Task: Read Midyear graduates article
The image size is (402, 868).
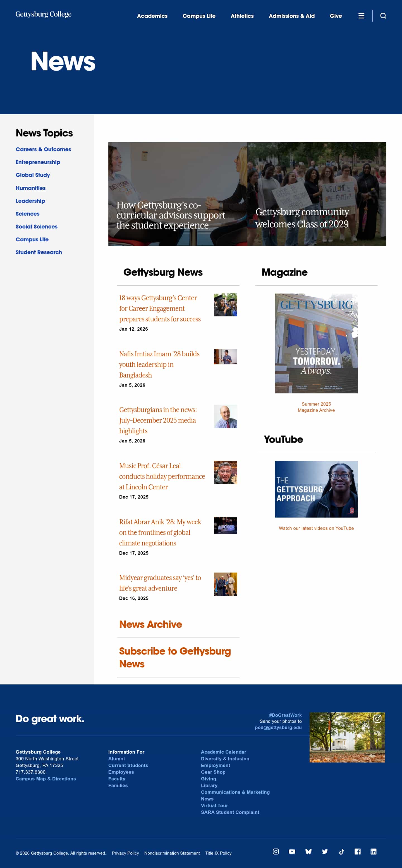Action: point(160,583)
